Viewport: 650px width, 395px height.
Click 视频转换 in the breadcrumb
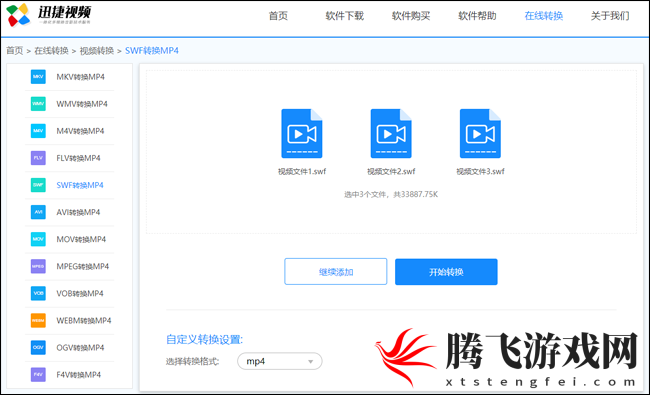click(x=97, y=51)
